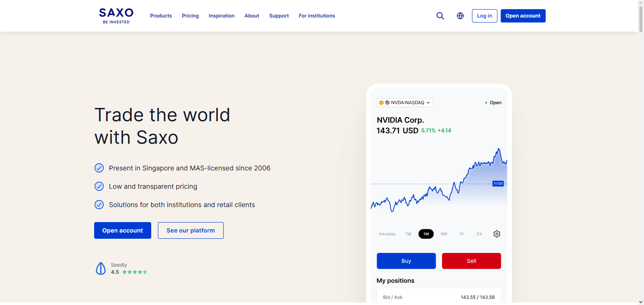
Task: Click Open account in the header
Action: 523,16
